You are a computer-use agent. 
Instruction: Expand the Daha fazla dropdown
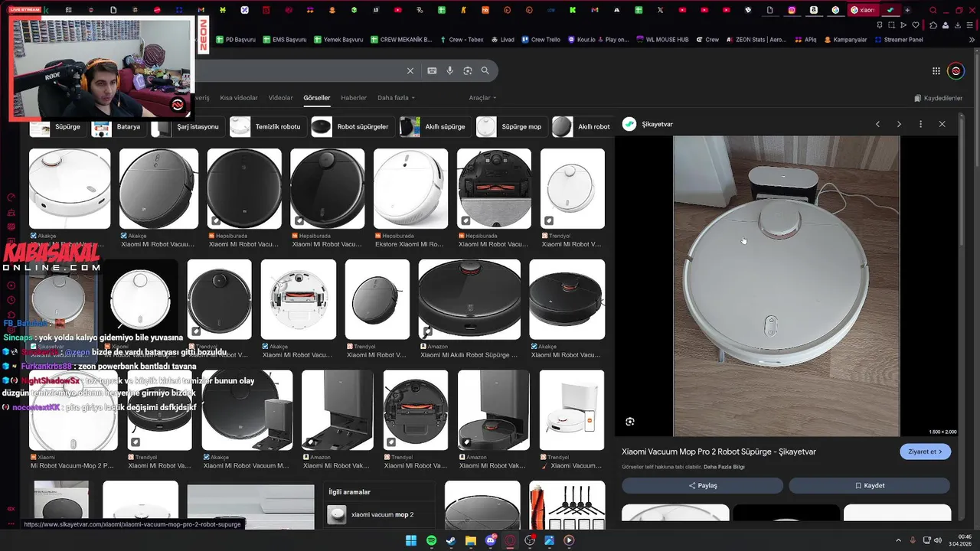pyautogui.click(x=397, y=98)
